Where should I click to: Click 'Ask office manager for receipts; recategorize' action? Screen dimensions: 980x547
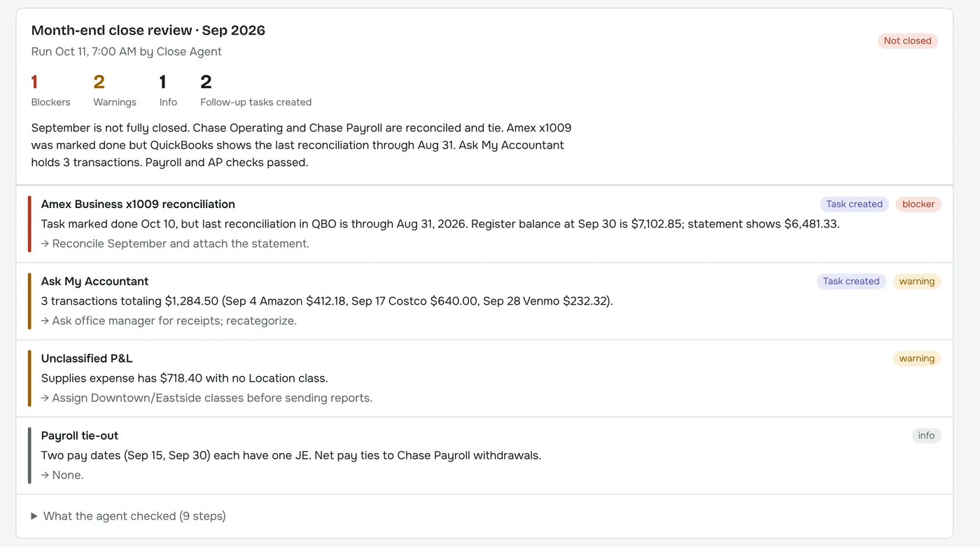(169, 321)
